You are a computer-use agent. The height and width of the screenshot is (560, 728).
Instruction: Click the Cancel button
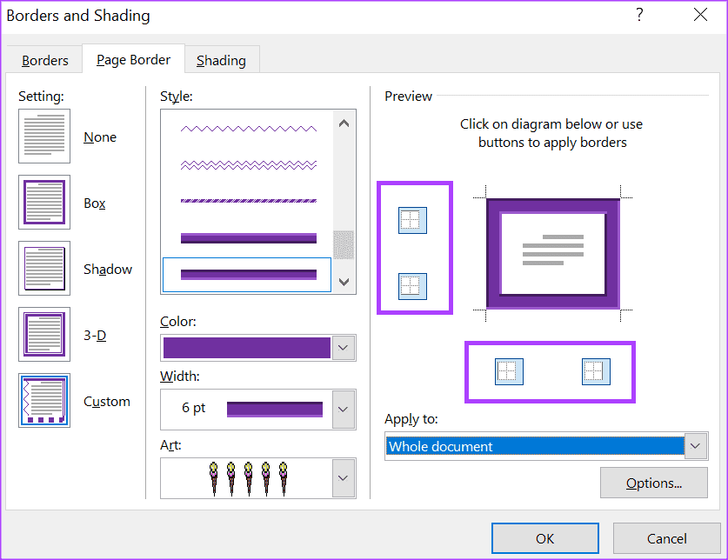pyautogui.click(x=666, y=538)
